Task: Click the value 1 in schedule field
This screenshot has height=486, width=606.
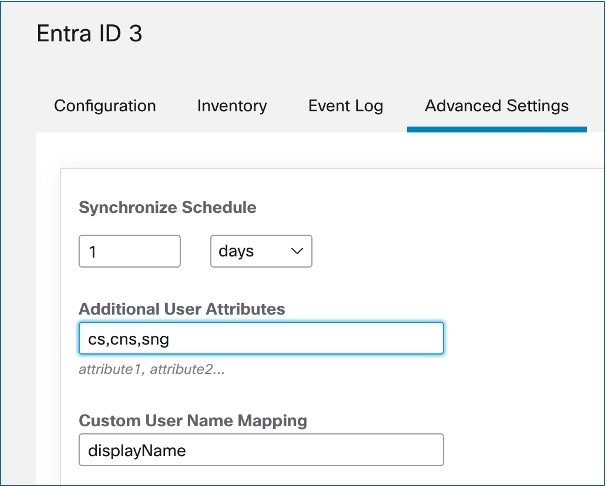Action: [92, 252]
